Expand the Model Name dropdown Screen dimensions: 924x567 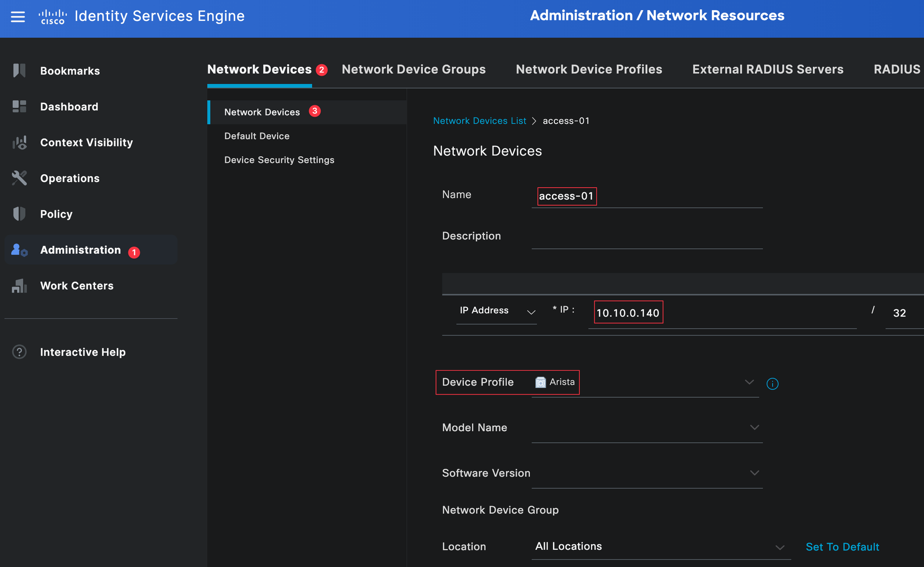(x=754, y=427)
